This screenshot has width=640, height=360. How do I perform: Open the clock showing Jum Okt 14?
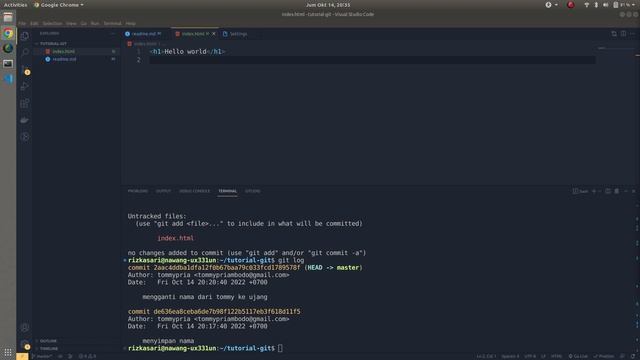[328, 5]
